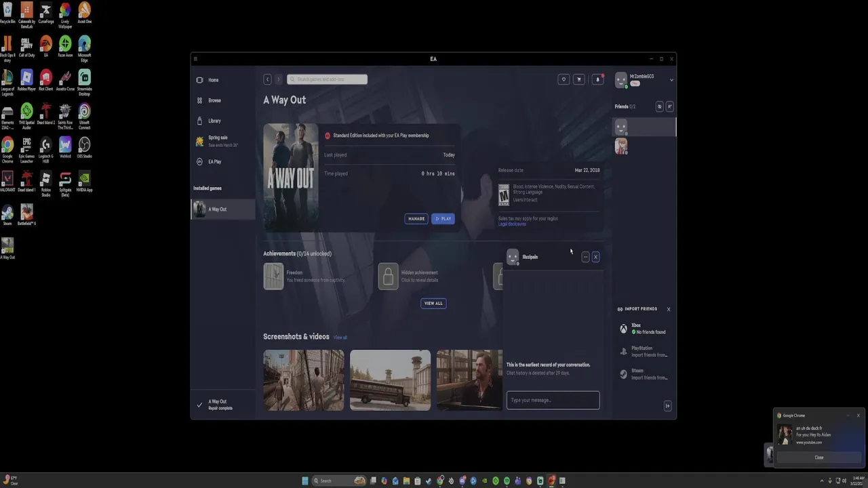This screenshot has height=488, width=868.
Task: Reveal the Hidden achievement details
Action: 410,277
